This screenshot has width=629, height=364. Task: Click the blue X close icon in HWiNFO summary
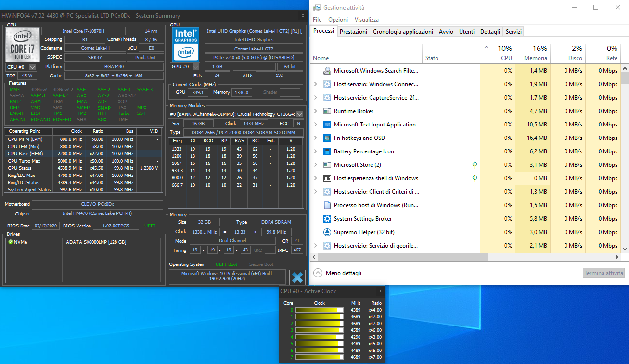(297, 277)
